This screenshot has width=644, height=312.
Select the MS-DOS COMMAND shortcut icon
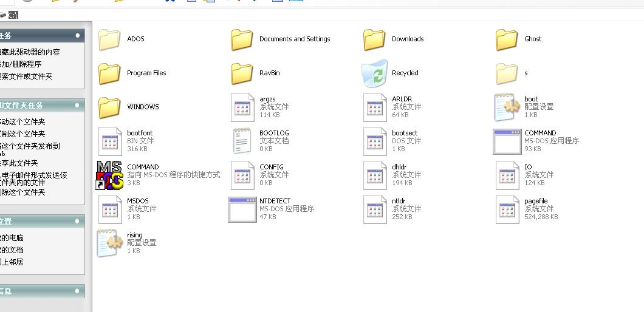[109, 175]
